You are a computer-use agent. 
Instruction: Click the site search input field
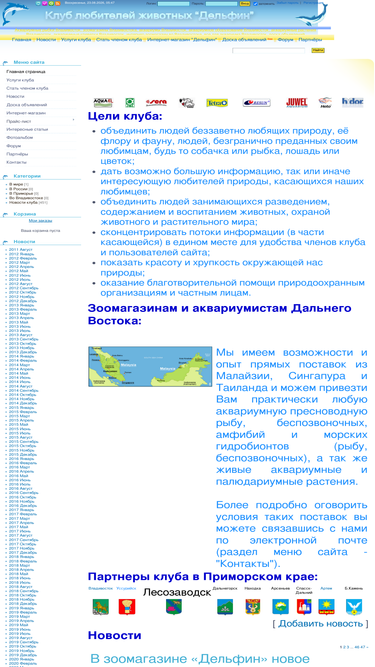pos(268,50)
